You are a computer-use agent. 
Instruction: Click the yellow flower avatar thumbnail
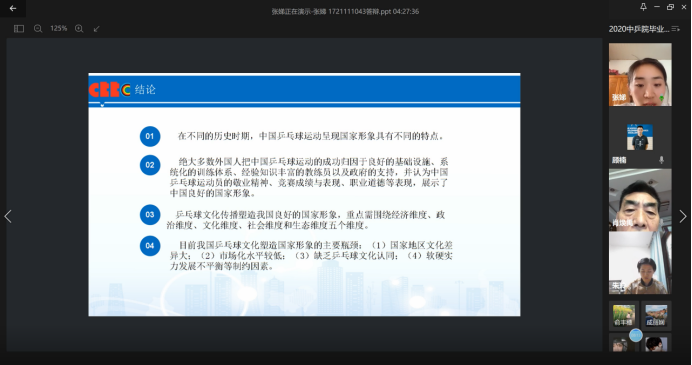[624, 316]
